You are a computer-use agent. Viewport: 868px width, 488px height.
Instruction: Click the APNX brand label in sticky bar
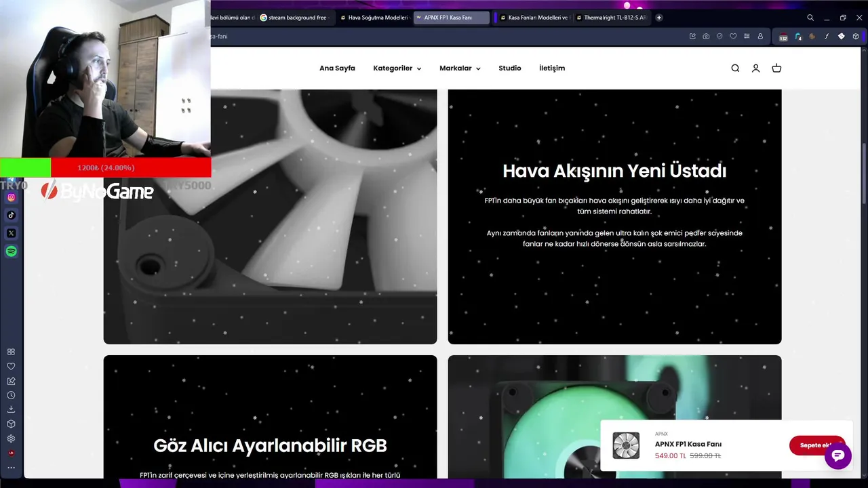(x=661, y=434)
